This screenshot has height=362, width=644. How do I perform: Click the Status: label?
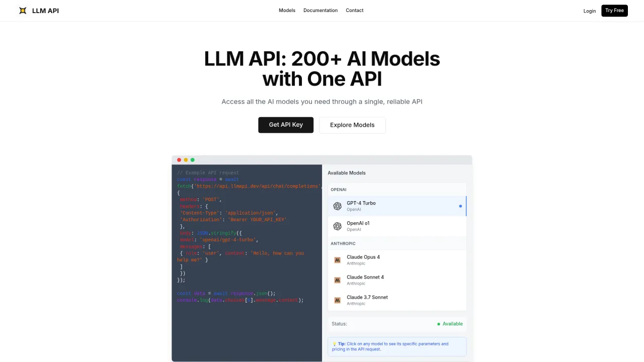(x=340, y=324)
